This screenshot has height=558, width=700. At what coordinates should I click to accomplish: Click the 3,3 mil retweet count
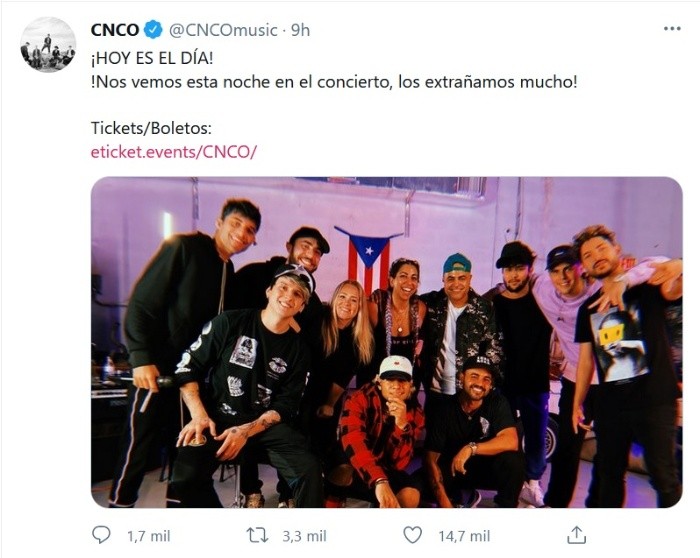click(x=305, y=536)
